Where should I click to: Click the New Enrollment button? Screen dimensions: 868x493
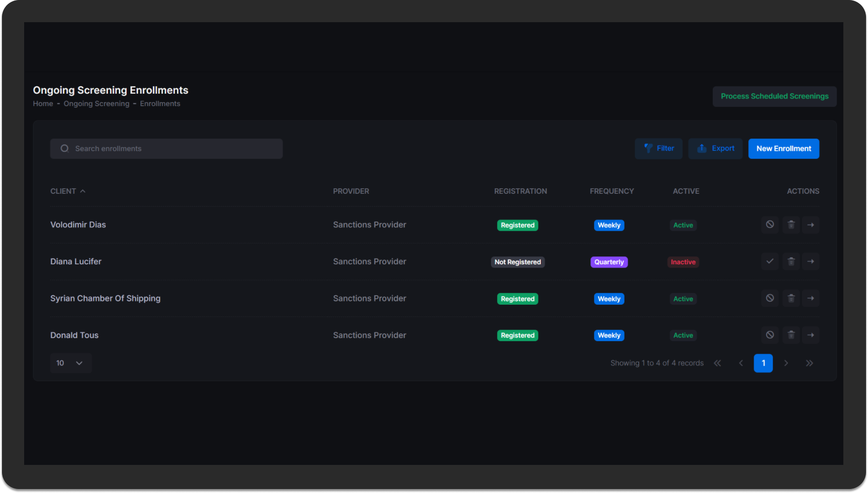point(783,148)
